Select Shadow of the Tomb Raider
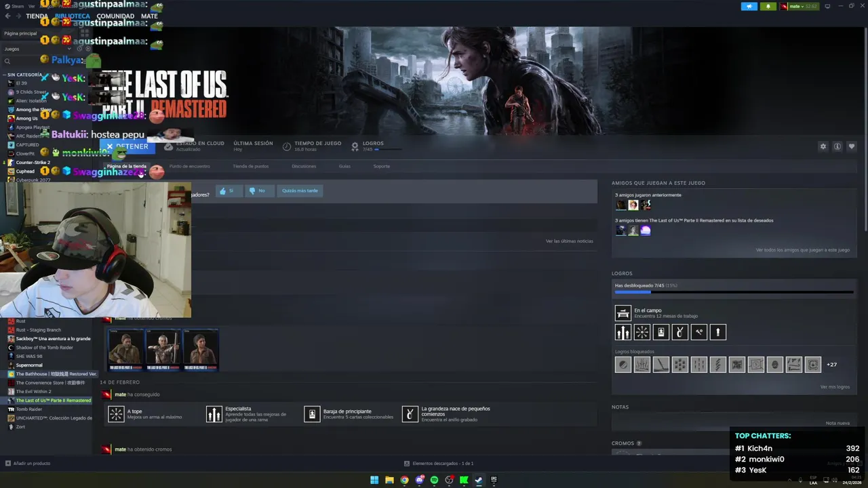Screen dimensions: 868x488 46,348
